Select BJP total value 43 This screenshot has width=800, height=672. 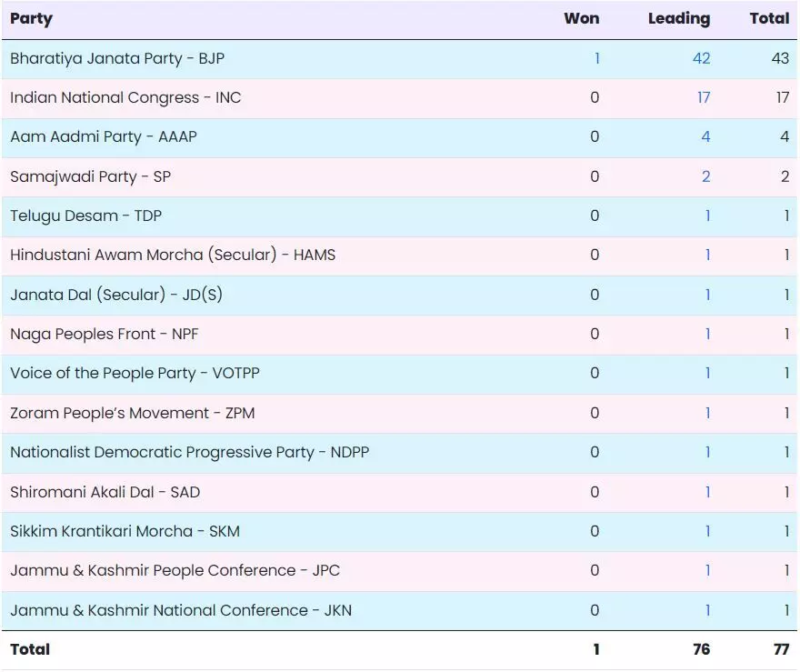pyautogui.click(x=780, y=58)
